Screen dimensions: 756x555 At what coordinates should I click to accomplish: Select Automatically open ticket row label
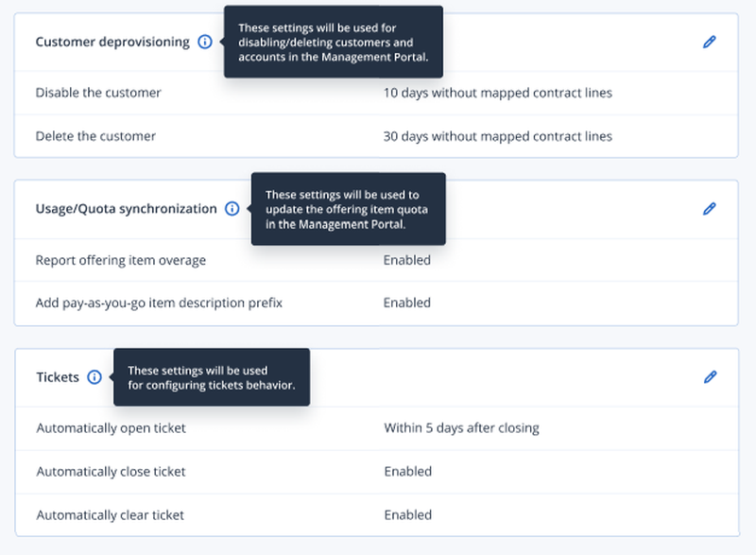click(111, 428)
